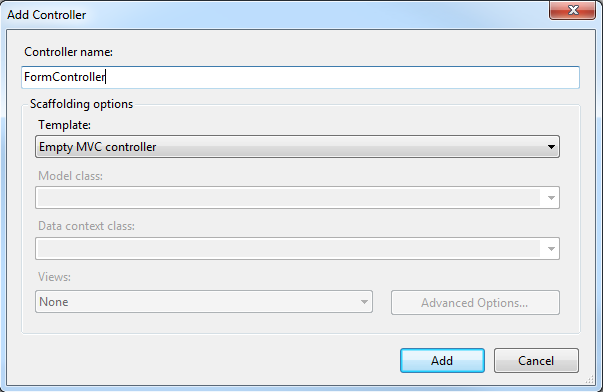Open the Data context class combo box

pyautogui.click(x=297, y=249)
